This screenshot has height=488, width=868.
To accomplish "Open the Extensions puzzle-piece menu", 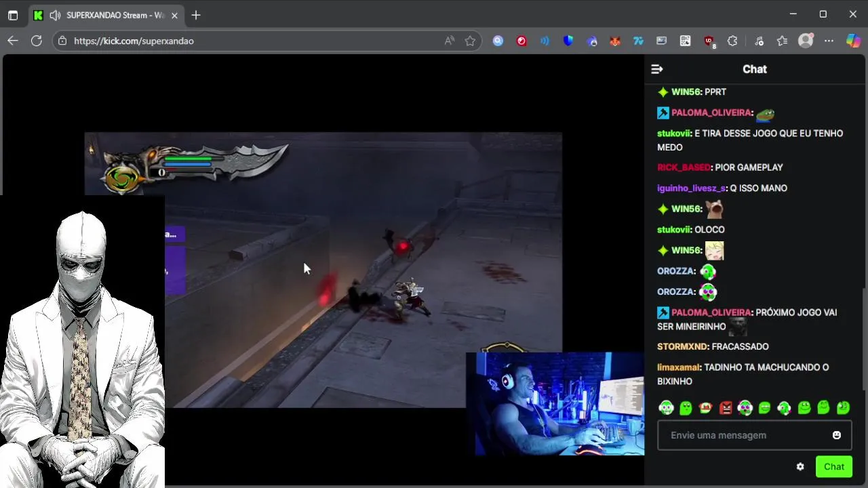I will pos(732,41).
